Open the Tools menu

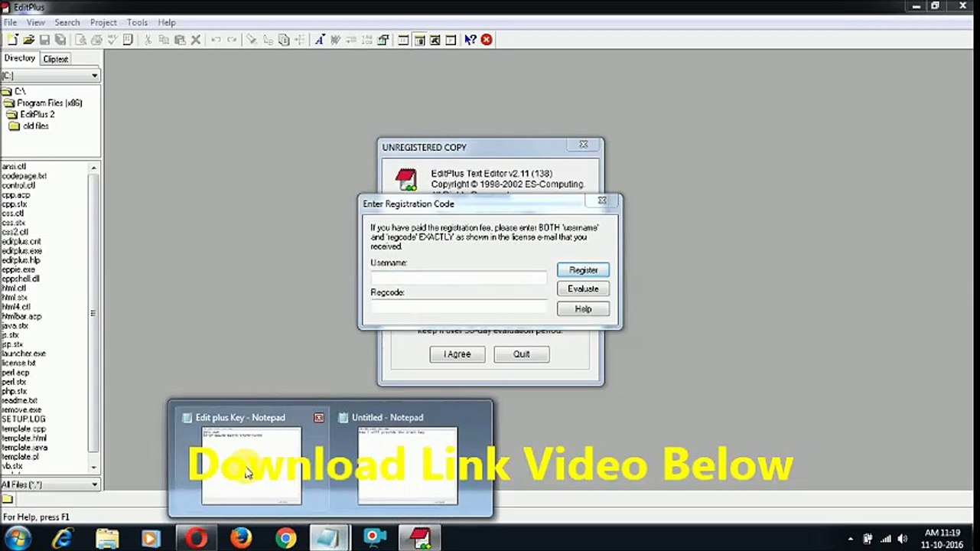point(137,22)
